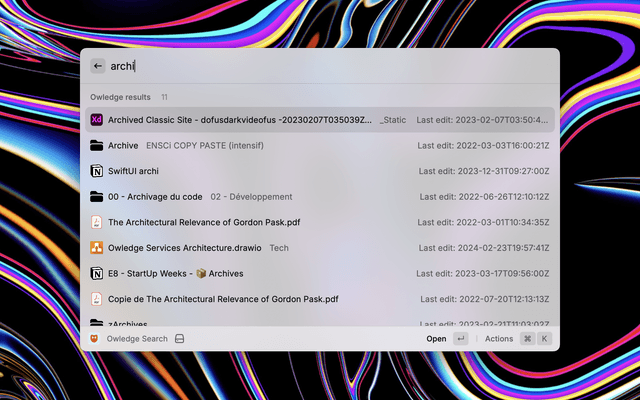Viewport: 640px width, 400px height.
Task: Click Notion icon for E8 - StartUp Weeks
Action: (x=97, y=273)
